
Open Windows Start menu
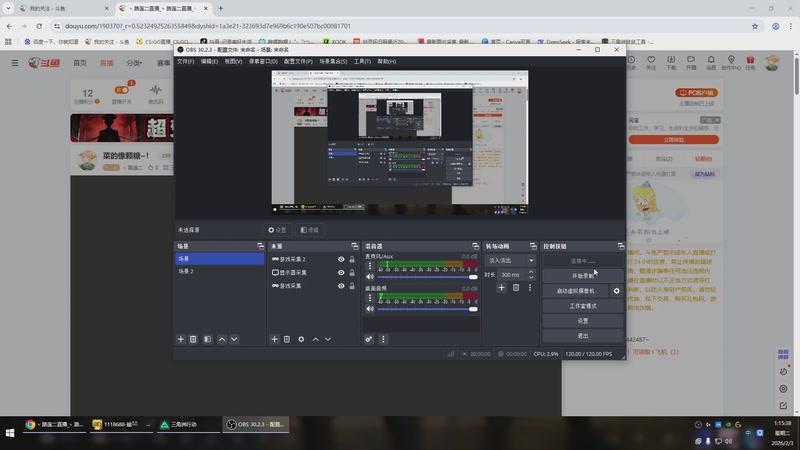click(x=10, y=433)
